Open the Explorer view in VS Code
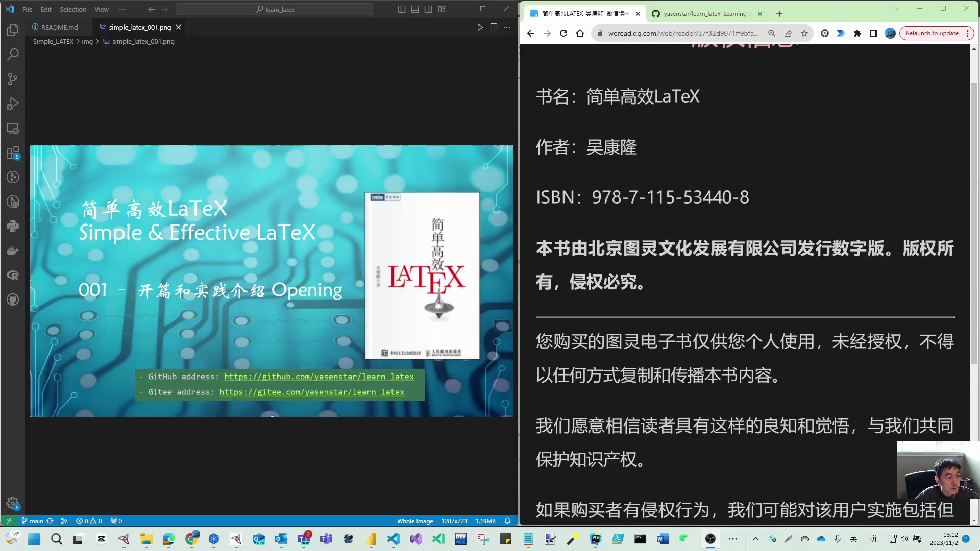 (x=13, y=30)
